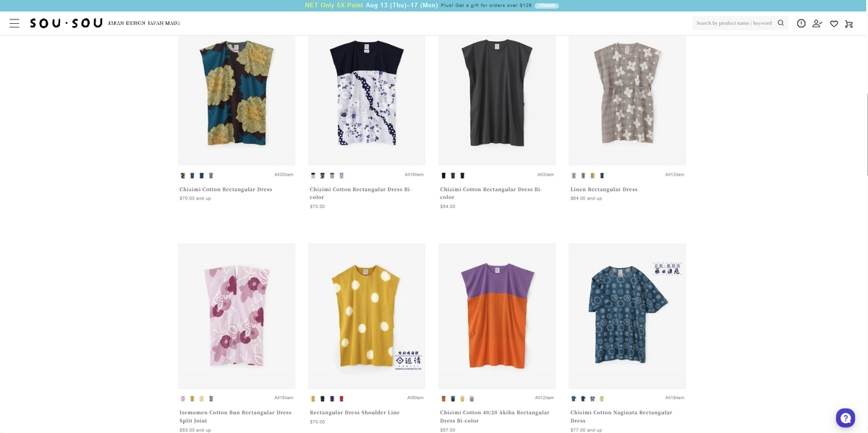Click the Details button in promo banner

tap(547, 5)
